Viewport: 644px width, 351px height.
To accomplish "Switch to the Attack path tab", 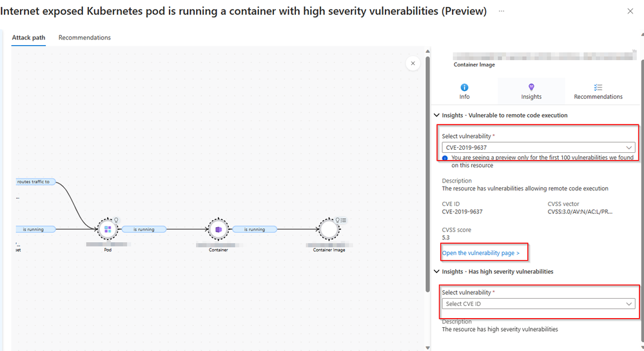I will coord(28,37).
